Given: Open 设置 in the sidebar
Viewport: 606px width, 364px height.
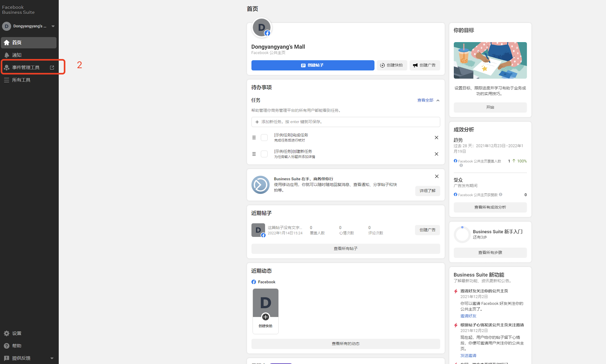Looking at the screenshot, I should (x=29, y=333).
